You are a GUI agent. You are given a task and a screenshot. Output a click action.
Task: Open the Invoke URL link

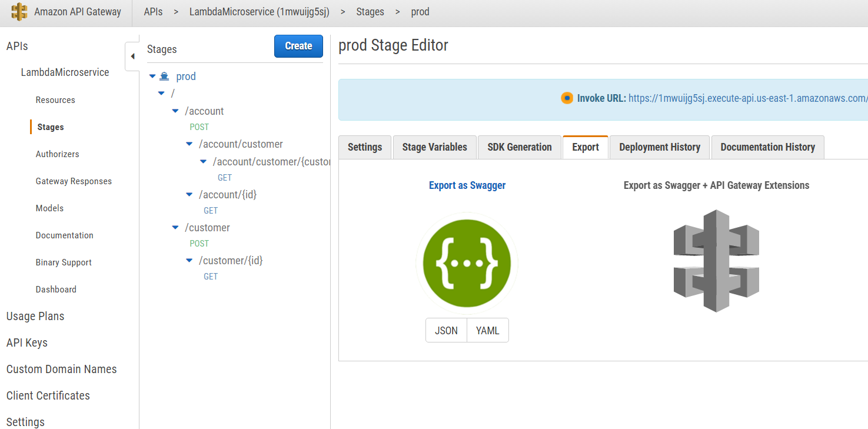point(747,98)
